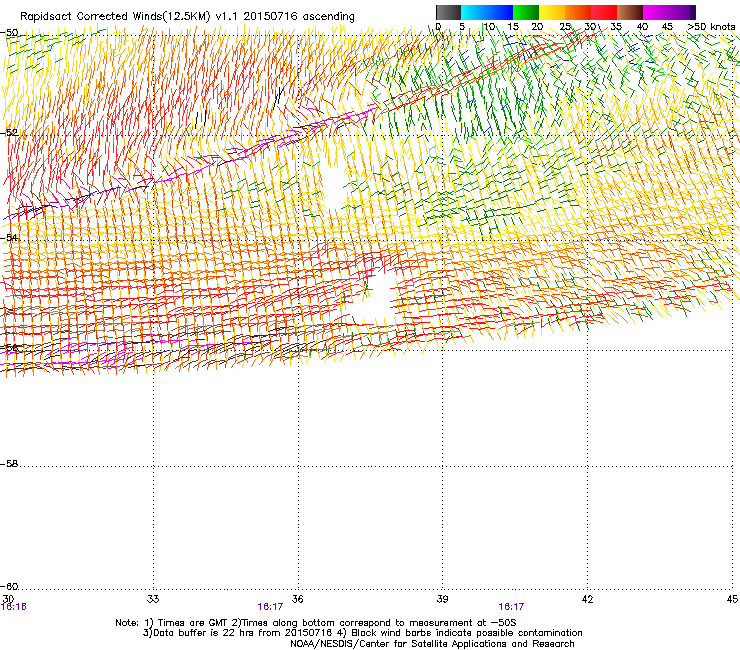740x650 pixels.
Task: Click the magenta-purple 40–50 knots legend gradient
Action: [x=666, y=12]
